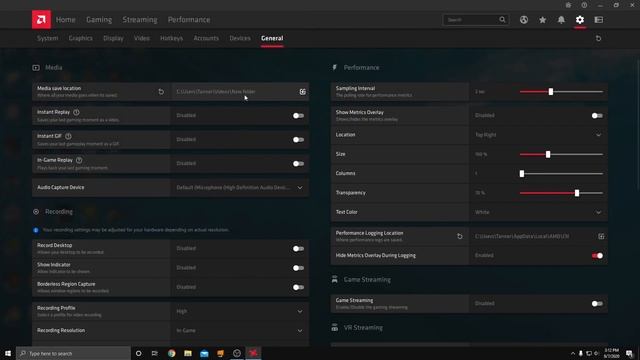Expand Text Color dropdown
Image resolution: width=640 pixels, height=360 pixels.
[x=598, y=213]
